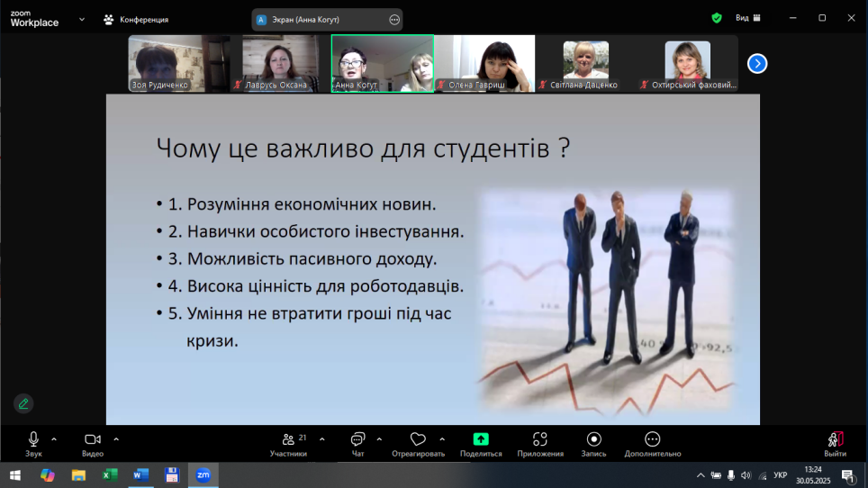
Task: Click the Отреагировать reactions heart icon
Action: (x=417, y=439)
